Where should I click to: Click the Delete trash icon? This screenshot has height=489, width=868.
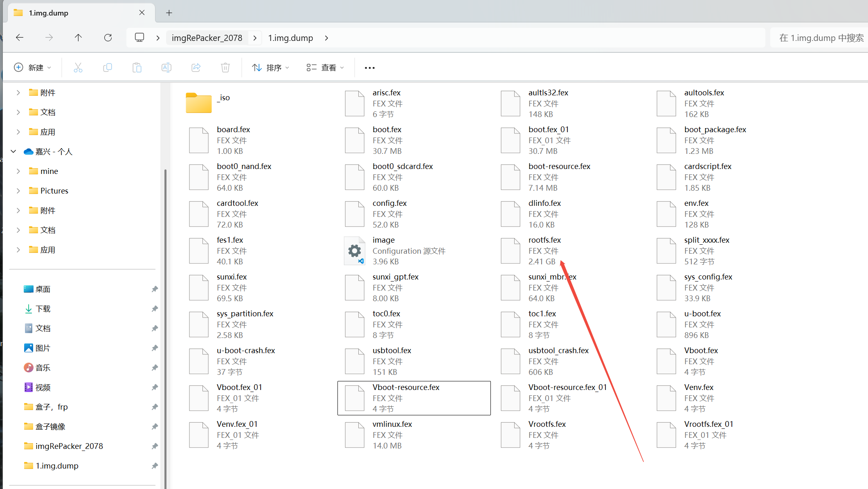(225, 68)
